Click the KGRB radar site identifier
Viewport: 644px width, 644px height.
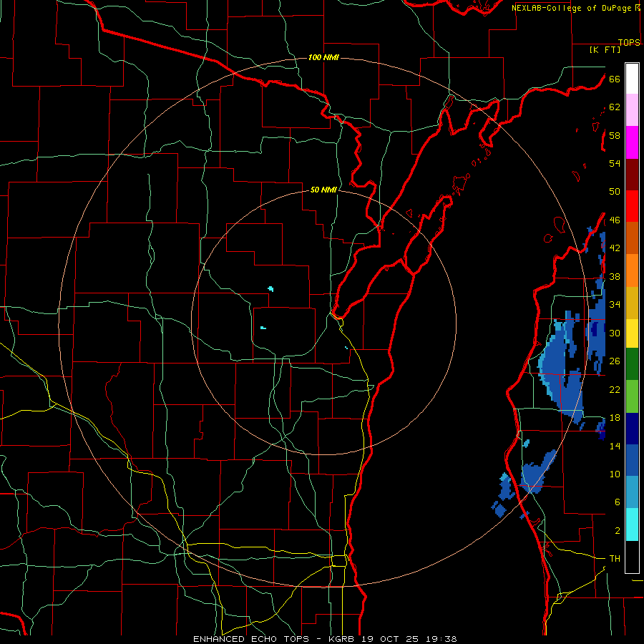(x=343, y=639)
